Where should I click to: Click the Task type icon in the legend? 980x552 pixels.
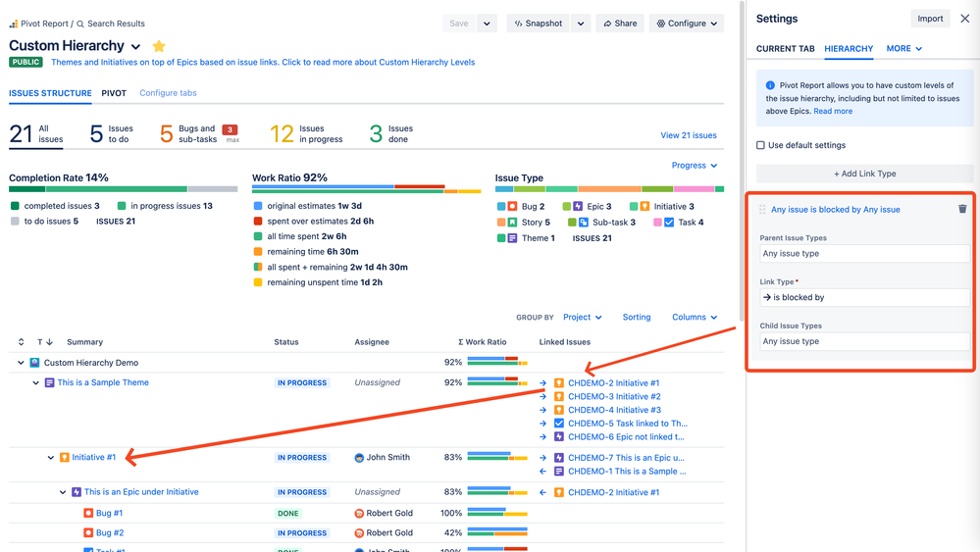[669, 223]
